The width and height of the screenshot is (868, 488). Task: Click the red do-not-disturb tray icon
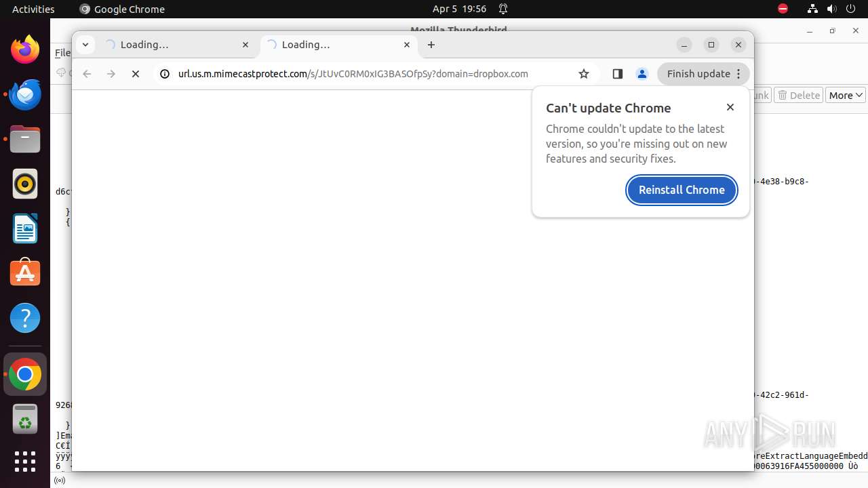[783, 9]
